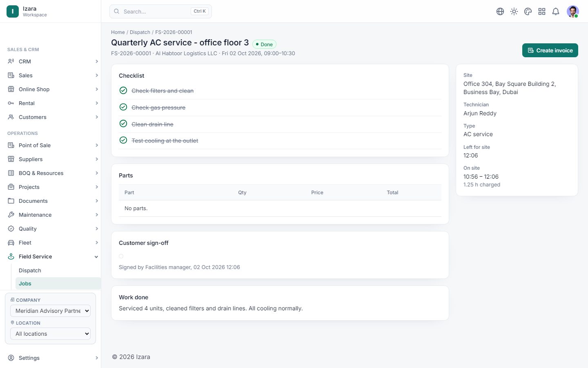Click the Total column header
The height and width of the screenshot is (368, 588).
tap(392, 193)
